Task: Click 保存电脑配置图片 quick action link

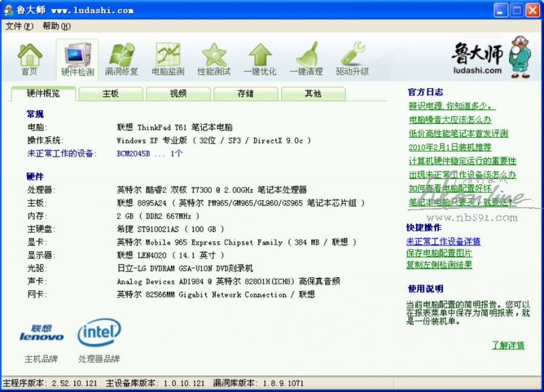Action: (x=439, y=253)
